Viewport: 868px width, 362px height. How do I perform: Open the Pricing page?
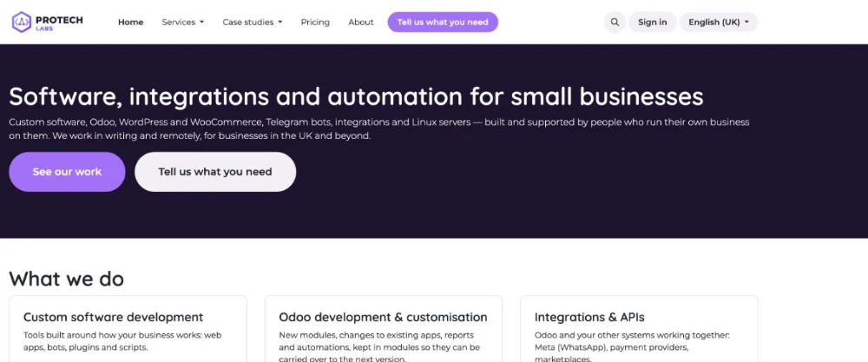[x=315, y=23]
